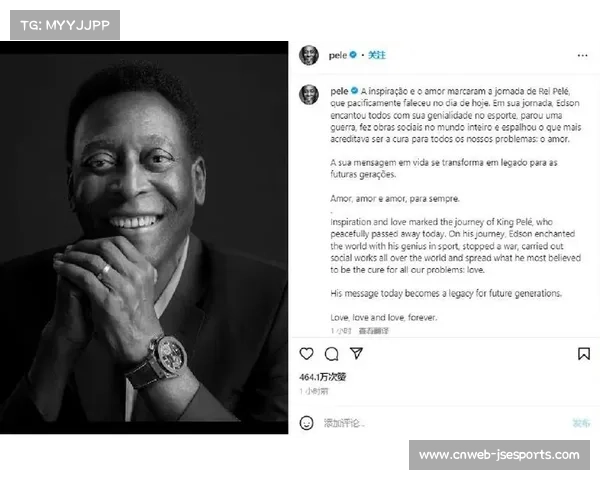Share the post with the paper plane icon
The width and height of the screenshot is (600, 480).
coord(356,354)
